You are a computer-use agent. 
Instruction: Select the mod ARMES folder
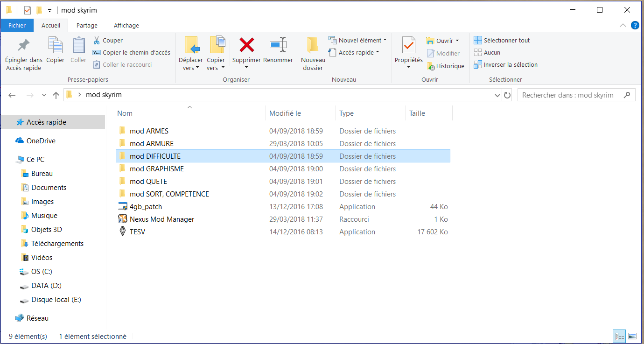[x=283, y=131]
